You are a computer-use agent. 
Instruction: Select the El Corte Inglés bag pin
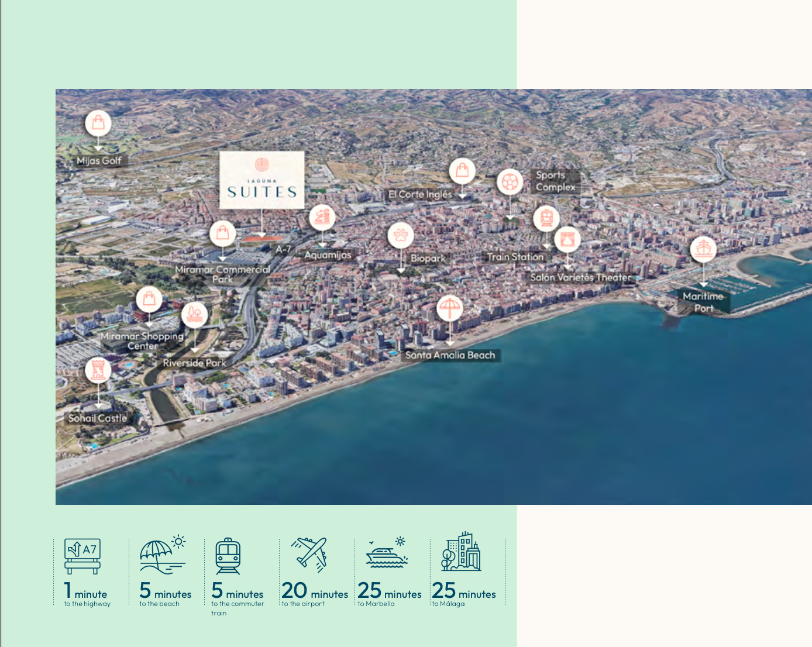point(462,171)
